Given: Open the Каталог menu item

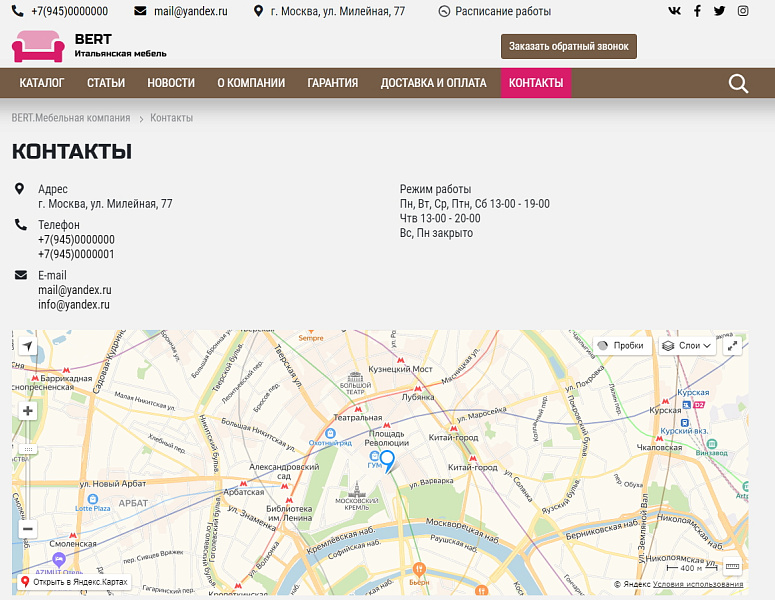Looking at the screenshot, I should tap(42, 83).
